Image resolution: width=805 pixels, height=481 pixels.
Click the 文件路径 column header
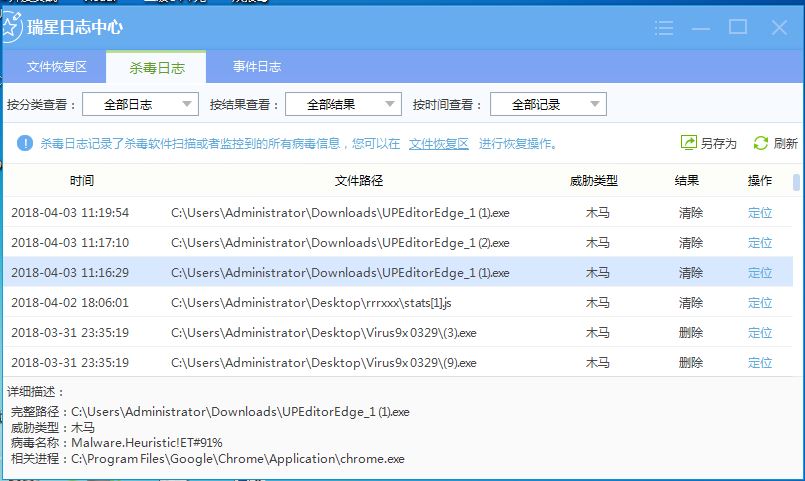[x=359, y=181]
